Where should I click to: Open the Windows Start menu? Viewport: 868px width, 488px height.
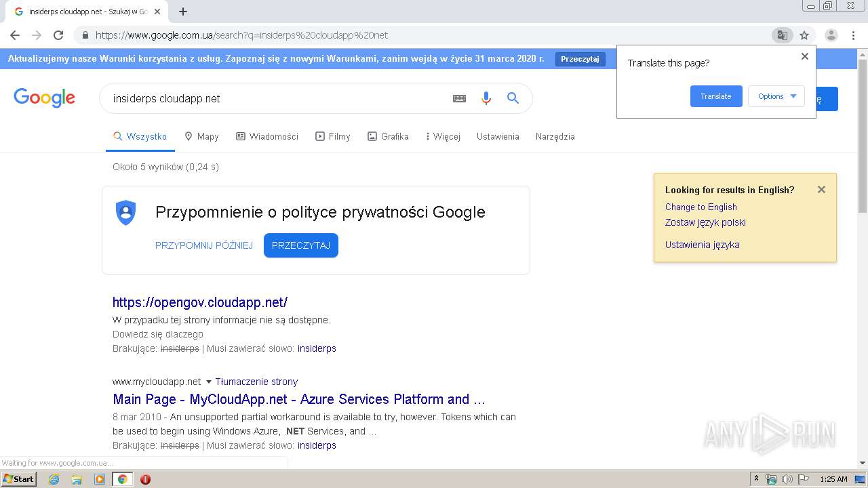coord(18,479)
